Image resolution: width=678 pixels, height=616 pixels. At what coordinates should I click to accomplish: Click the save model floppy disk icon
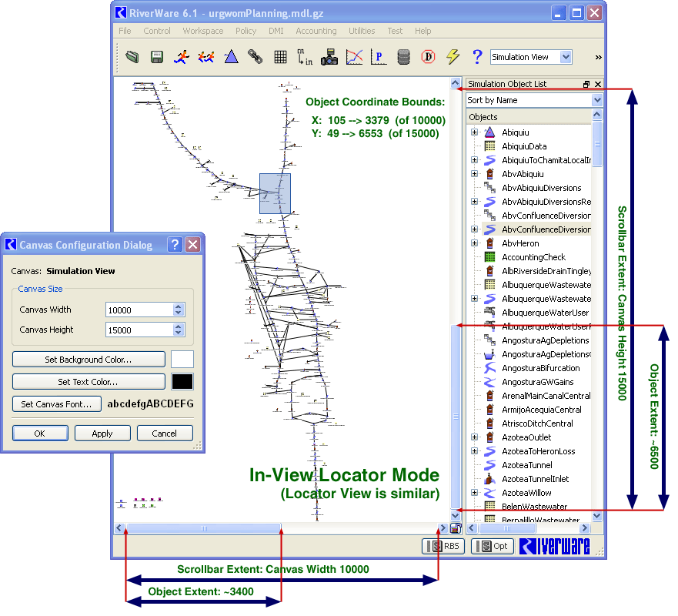[x=157, y=57]
